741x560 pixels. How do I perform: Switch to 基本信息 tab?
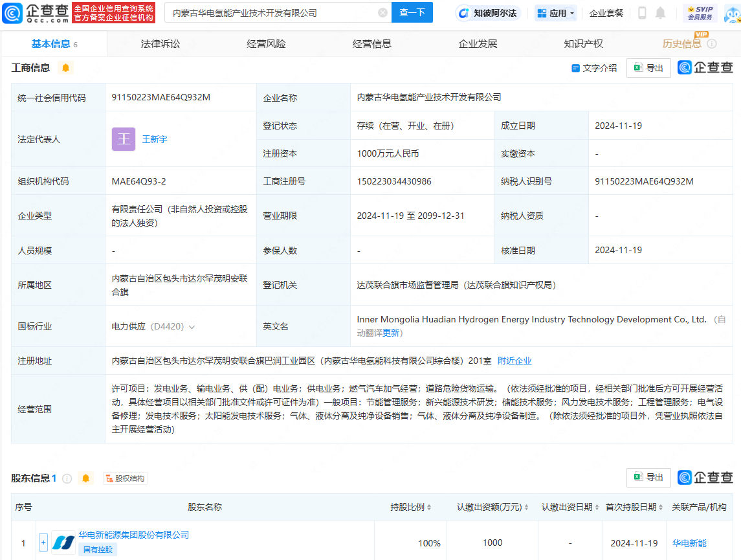54,44
